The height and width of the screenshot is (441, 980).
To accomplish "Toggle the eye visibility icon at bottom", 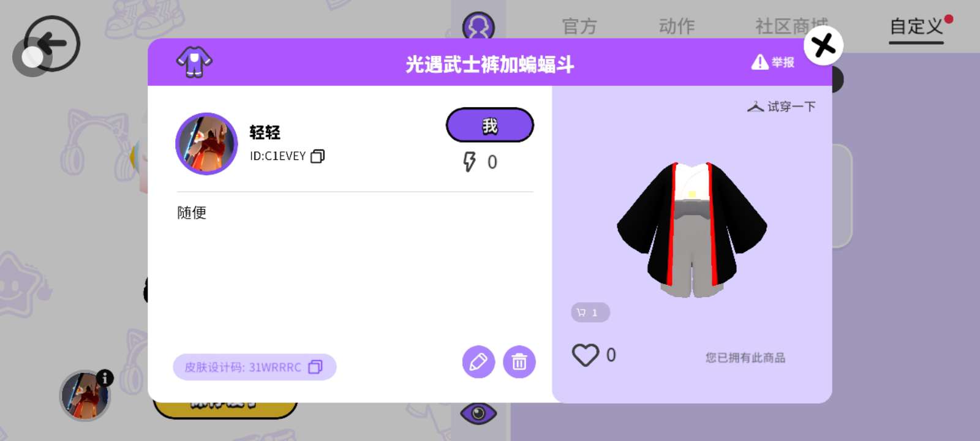I will [478, 413].
